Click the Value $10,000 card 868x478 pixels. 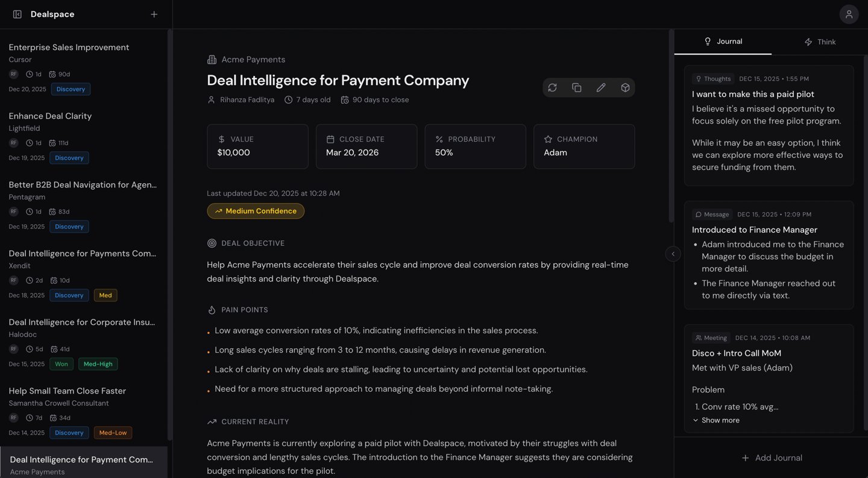[x=257, y=146]
